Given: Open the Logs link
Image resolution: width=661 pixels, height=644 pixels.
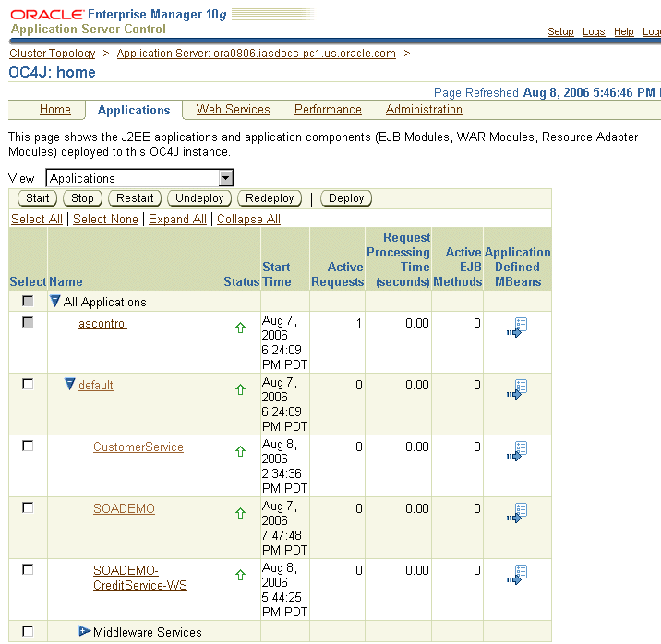Looking at the screenshot, I should pyautogui.click(x=594, y=31).
